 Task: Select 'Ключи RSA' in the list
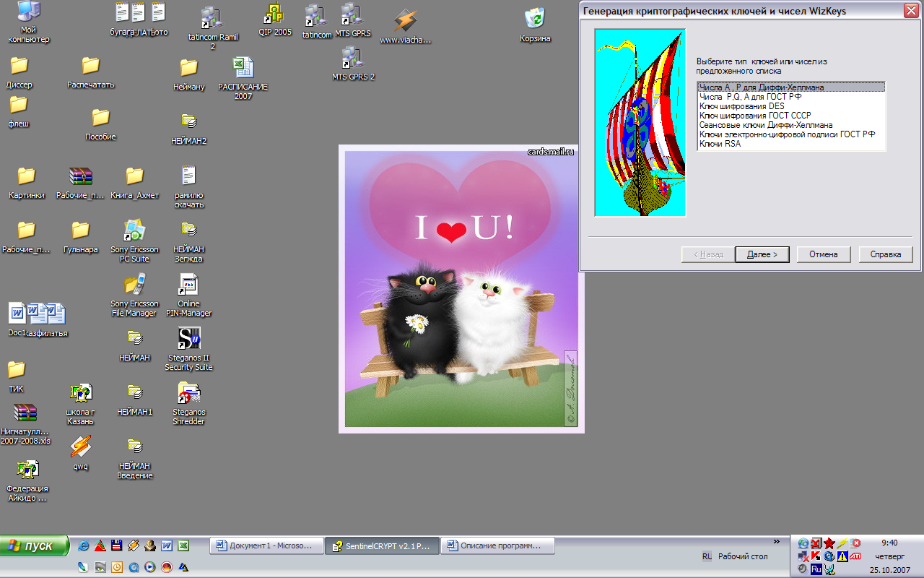pyautogui.click(x=791, y=144)
